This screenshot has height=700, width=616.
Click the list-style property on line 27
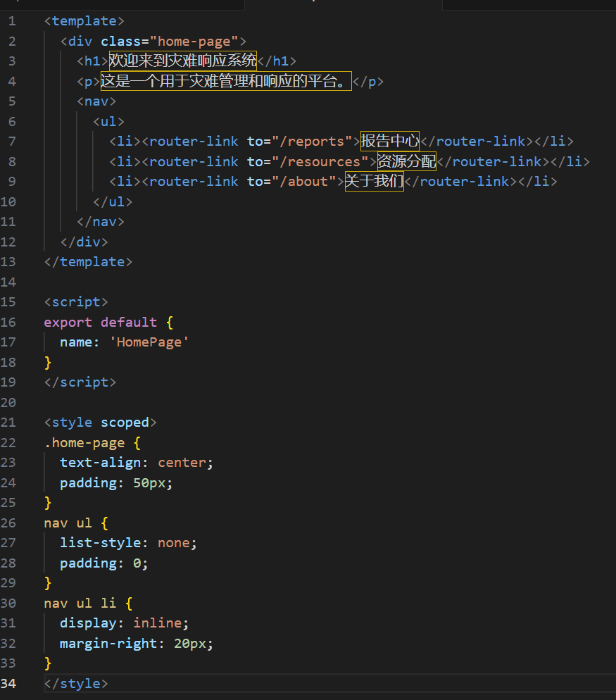tap(101, 543)
